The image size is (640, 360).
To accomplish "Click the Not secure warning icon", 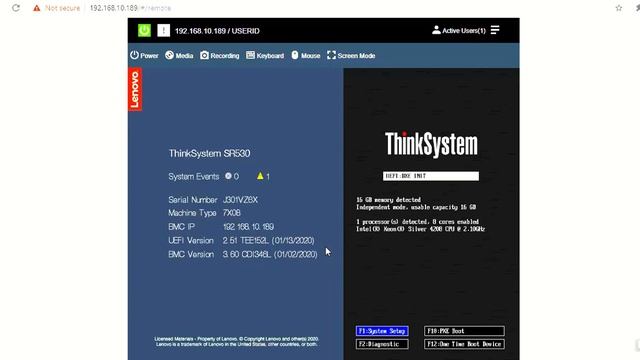I will pos(37,8).
